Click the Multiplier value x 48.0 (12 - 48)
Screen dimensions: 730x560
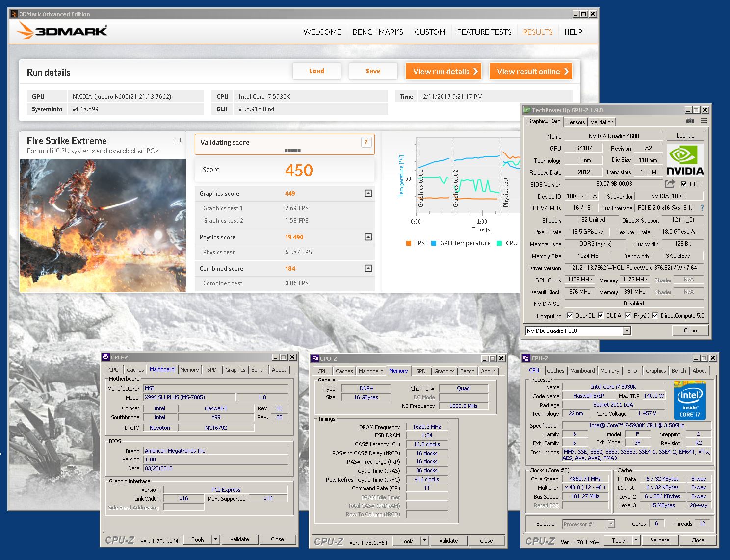click(x=585, y=487)
